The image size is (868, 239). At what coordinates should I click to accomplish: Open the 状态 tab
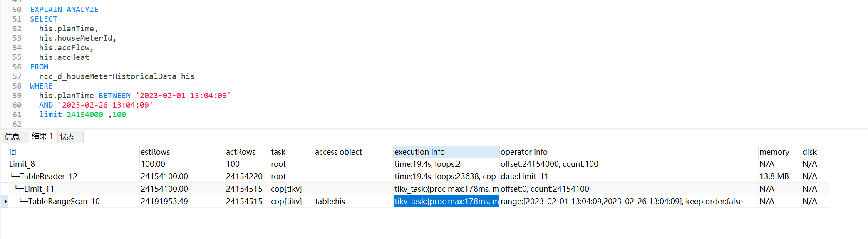click(x=67, y=137)
